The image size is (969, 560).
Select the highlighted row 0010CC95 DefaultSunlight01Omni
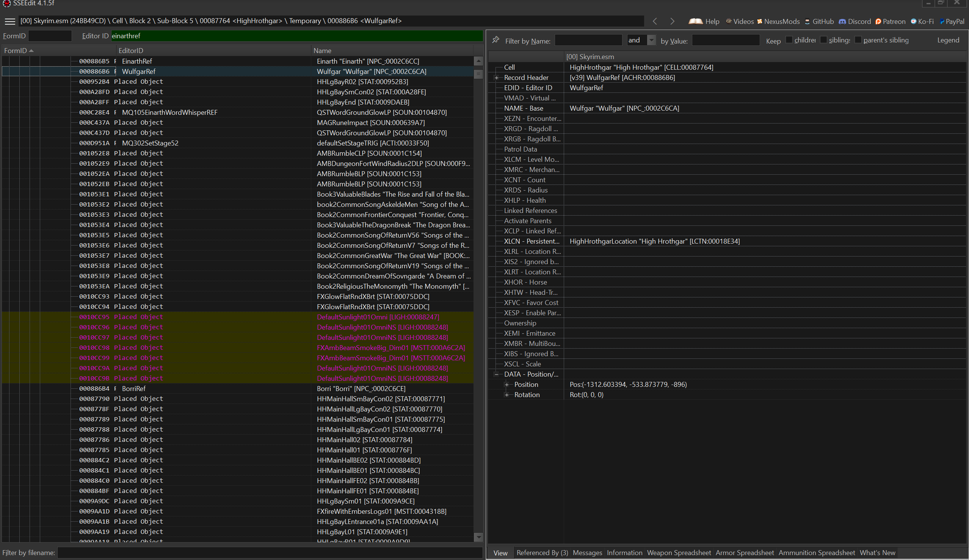tap(238, 317)
